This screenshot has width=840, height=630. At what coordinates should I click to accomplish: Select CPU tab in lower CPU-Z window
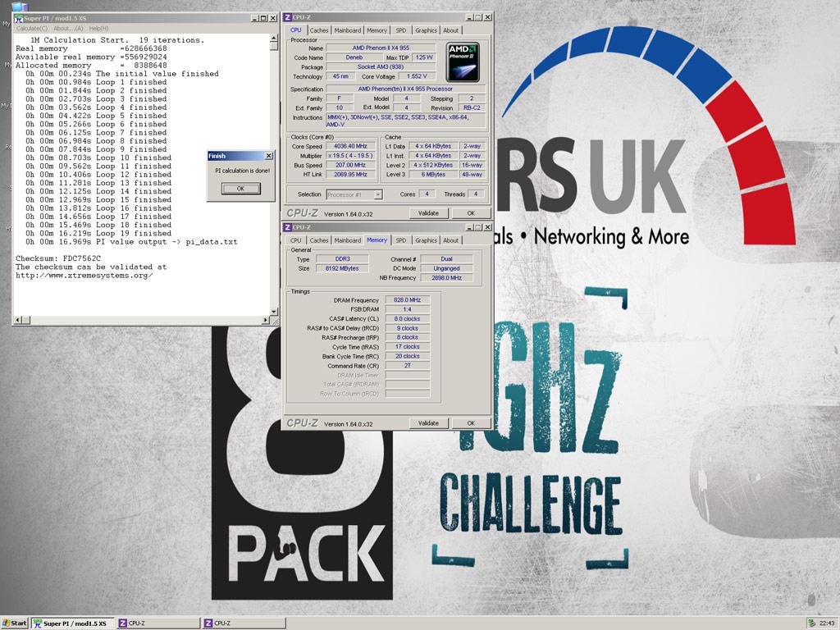pos(295,240)
